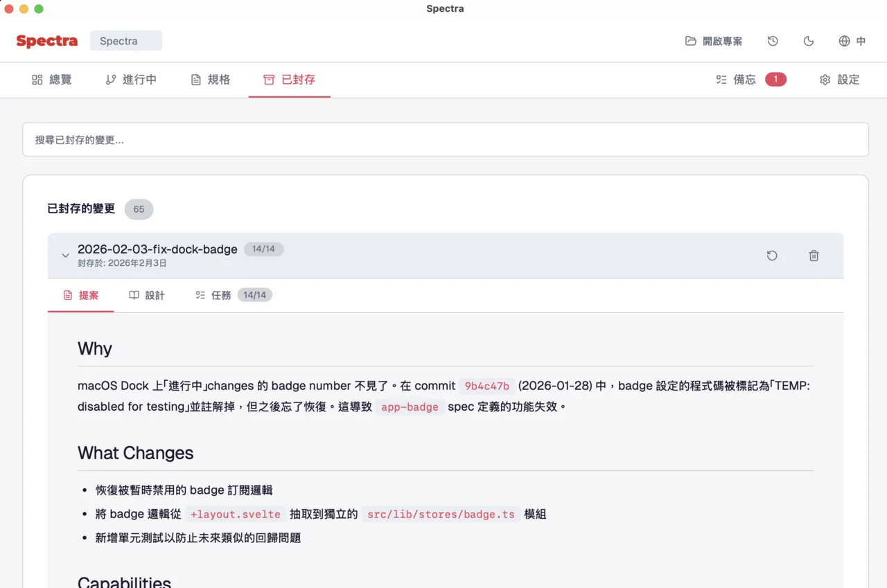Viewport: 887px width, 588px height.
Task: Open the 備忘 memo checklist
Action: (736, 80)
